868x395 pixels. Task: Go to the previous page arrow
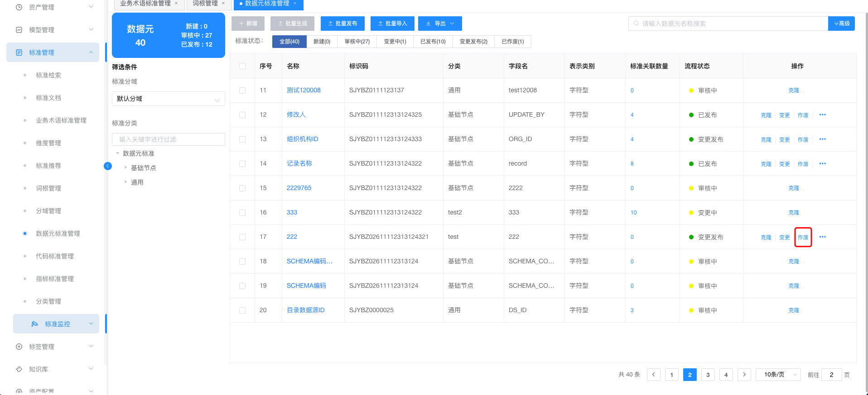(653, 375)
